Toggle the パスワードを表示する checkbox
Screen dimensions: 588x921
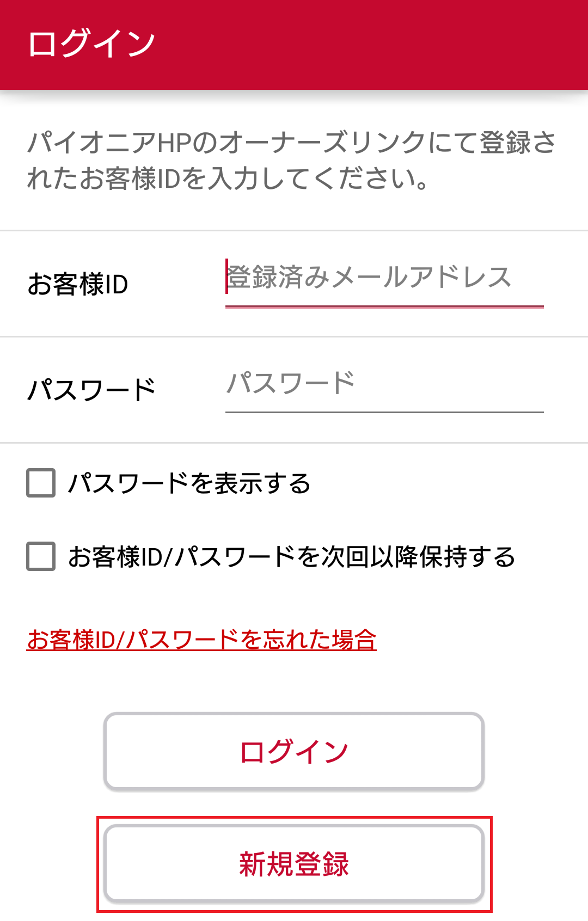pyautogui.click(x=41, y=483)
